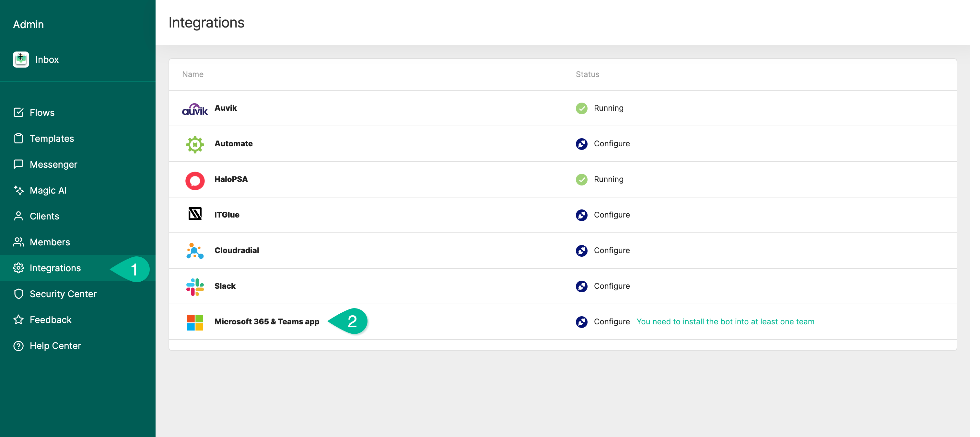The height and width of the screenshot is (437, 980).
Task: Click the plug icon in Cloudradial row
Action: point(581,251)
